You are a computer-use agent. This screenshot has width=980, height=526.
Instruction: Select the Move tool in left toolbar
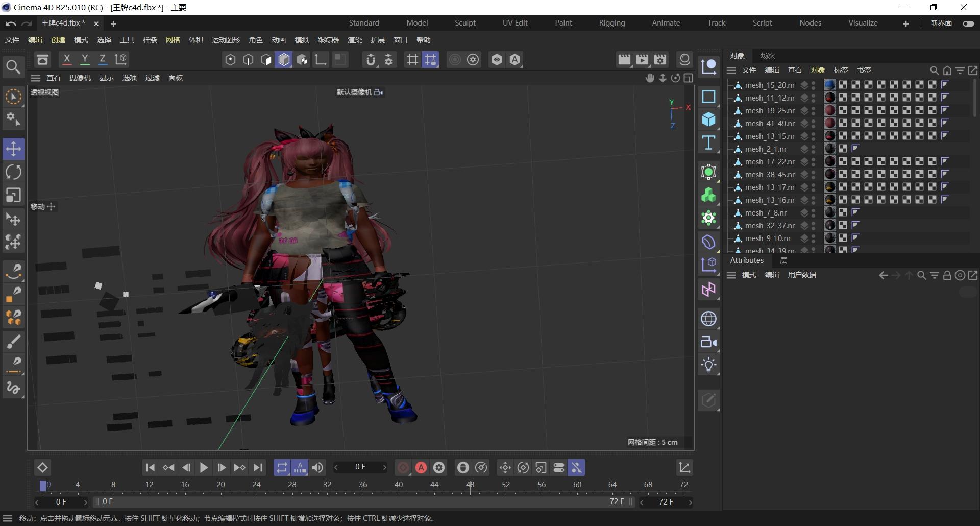[x=13, y=149]
